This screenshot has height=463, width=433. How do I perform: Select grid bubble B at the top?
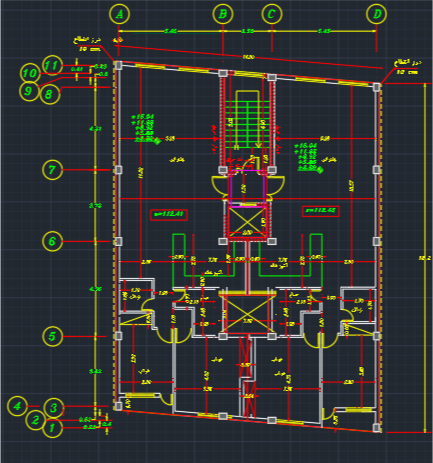(x=223, y=14)
